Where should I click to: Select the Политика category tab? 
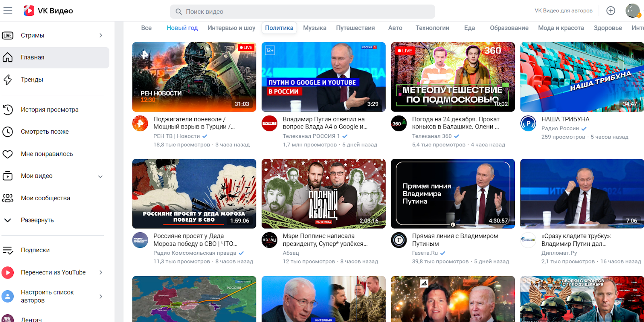(x=279, y=28)
